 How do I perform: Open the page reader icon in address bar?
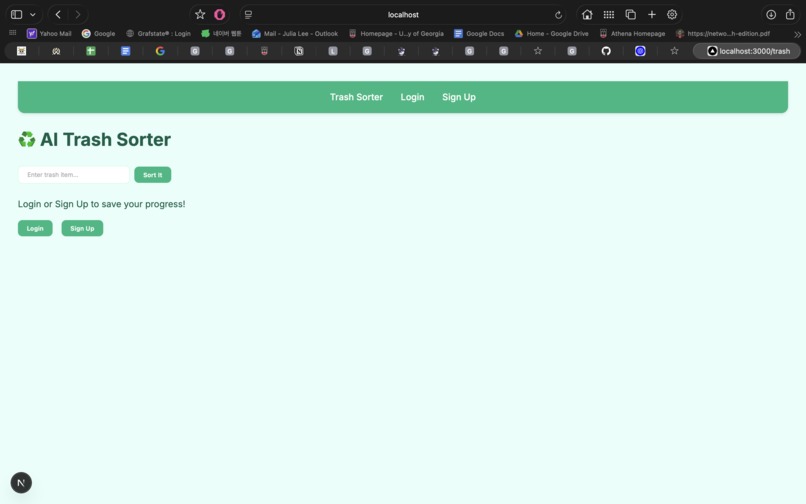248,15
